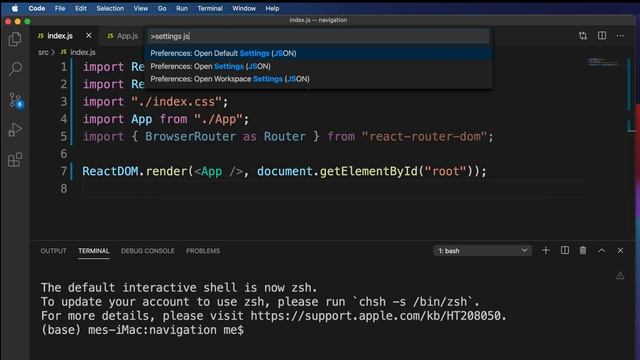Screen dimensions: 640x360
Task: Open the Run and Debug view
Action: coord(15,130)
